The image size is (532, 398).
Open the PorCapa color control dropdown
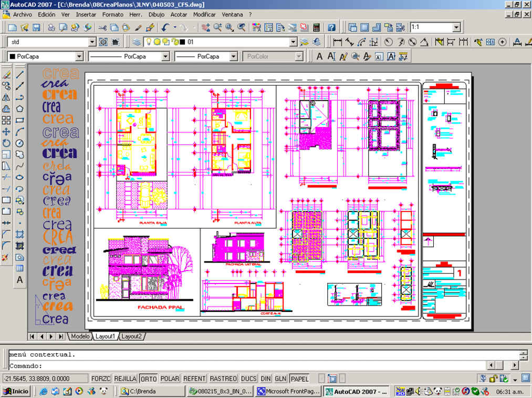coord(79,56)
